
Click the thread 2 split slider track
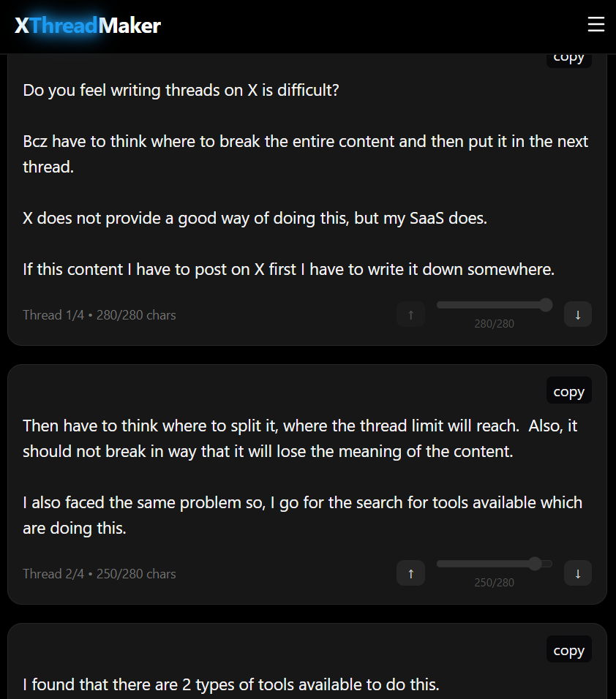coord(494,564)
